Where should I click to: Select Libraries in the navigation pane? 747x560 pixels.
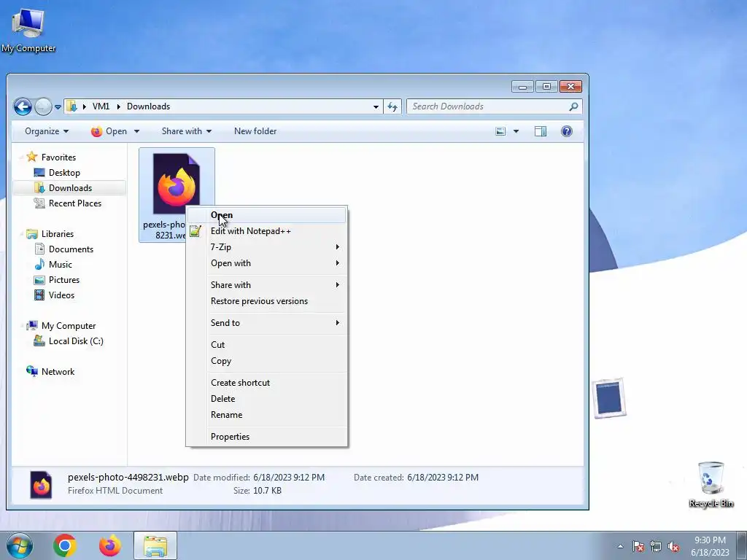point(57,234)
